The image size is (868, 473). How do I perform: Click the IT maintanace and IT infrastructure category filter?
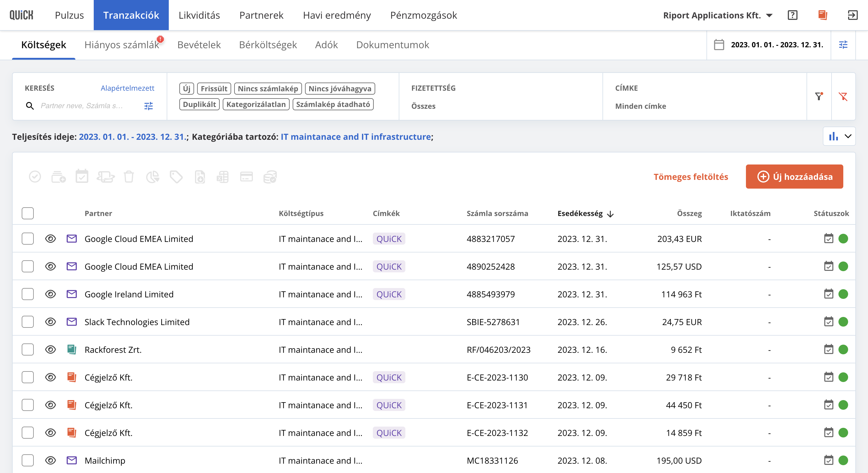coord(356,137)
